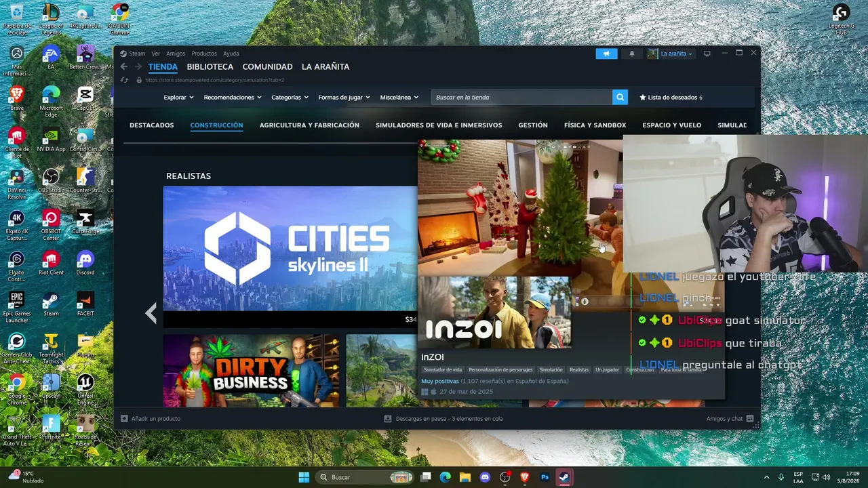Open EA app desktop shortcut

pos(51,57)
